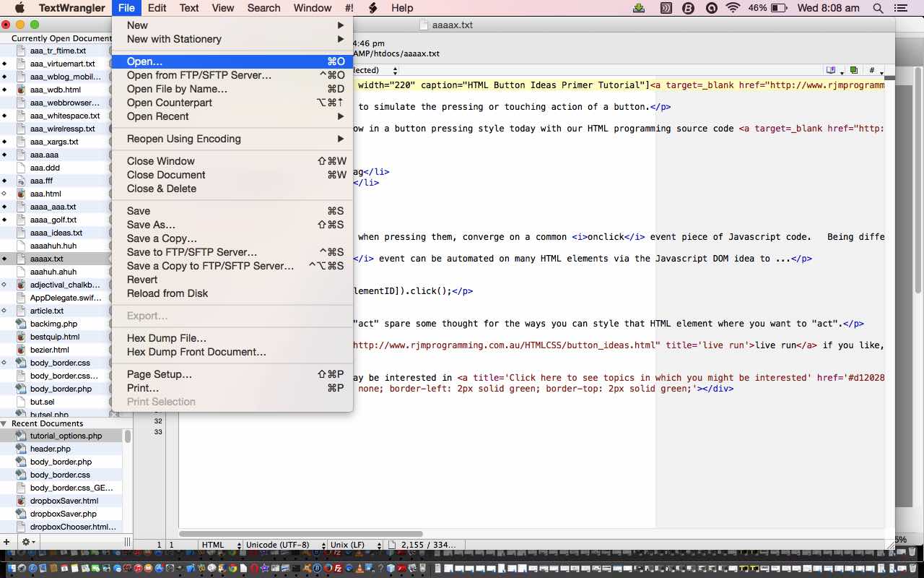This screenshot has height=578, width=924.
Task: Select Hex Dump File… menu item
Action: (x=232, y=338)
